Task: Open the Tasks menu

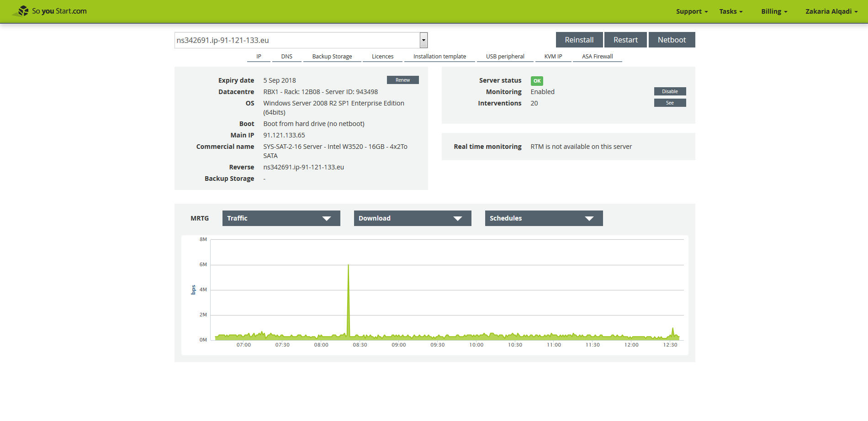Action: pos(730,11)
